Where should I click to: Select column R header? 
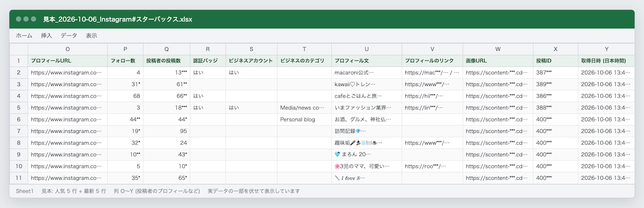208,49
